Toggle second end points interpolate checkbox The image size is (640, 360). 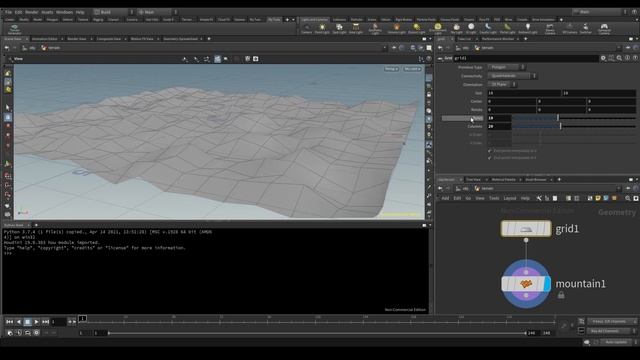click(490, 158)
